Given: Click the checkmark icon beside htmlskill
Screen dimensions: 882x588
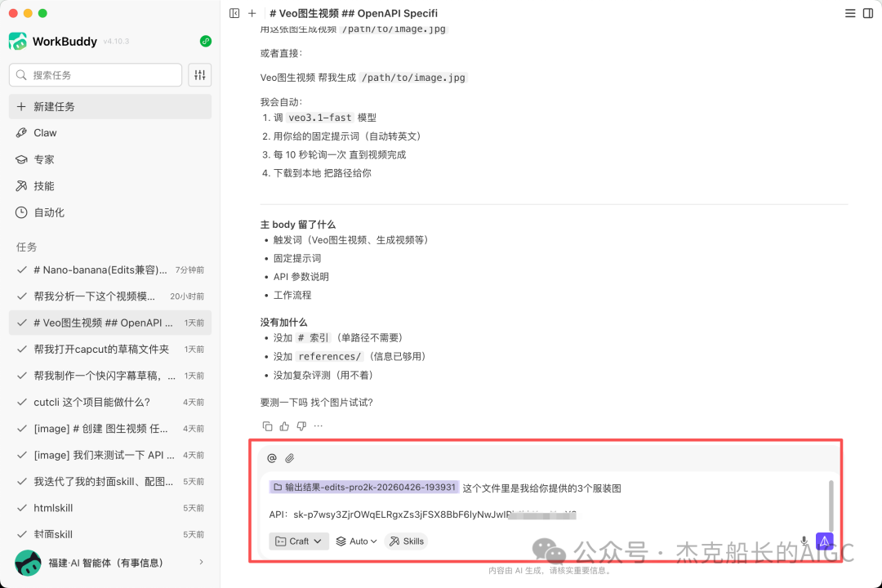Looking at the screenshot, I should 22,507.
